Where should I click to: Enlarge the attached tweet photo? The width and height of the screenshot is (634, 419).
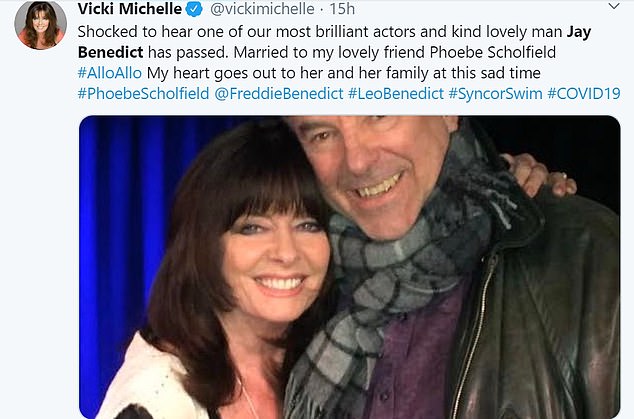click(350, 267)
